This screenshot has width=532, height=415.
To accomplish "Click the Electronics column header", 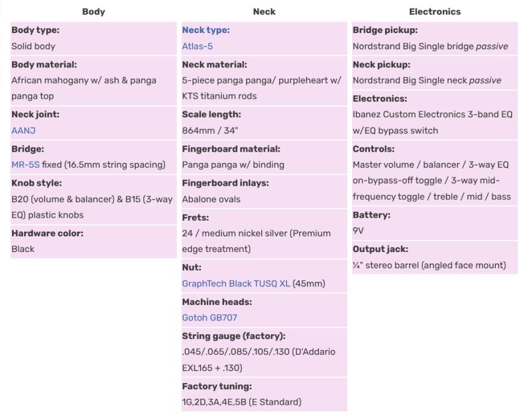I will pyautogui.click(x=435, y=11).
